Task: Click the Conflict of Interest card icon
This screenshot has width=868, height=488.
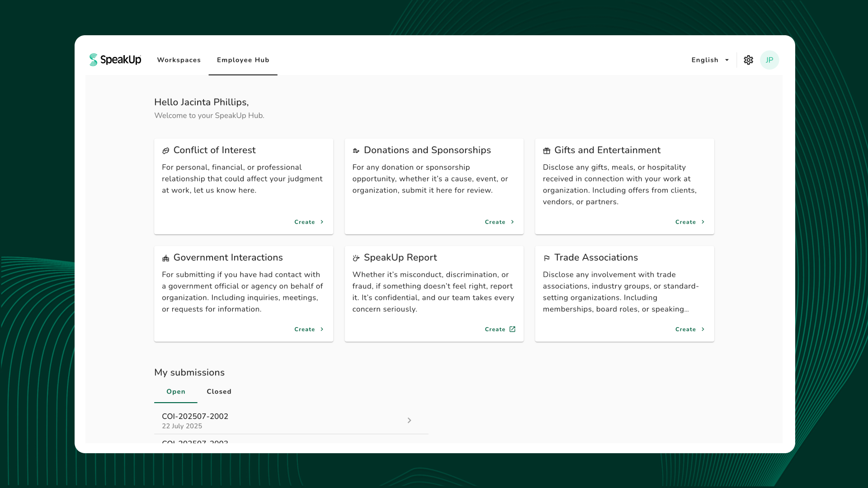Action: pos(166,151)
